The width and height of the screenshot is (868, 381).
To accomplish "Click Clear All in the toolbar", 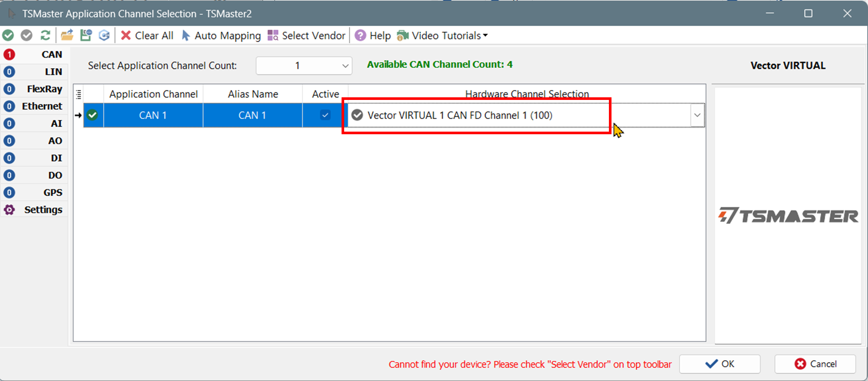I will tap(147, 36).
